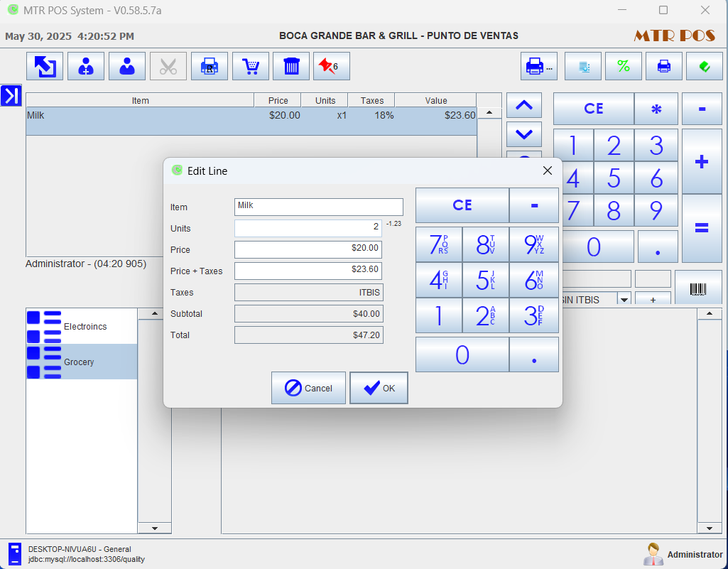Click the Value column header
728x569 pixels.
435,100
